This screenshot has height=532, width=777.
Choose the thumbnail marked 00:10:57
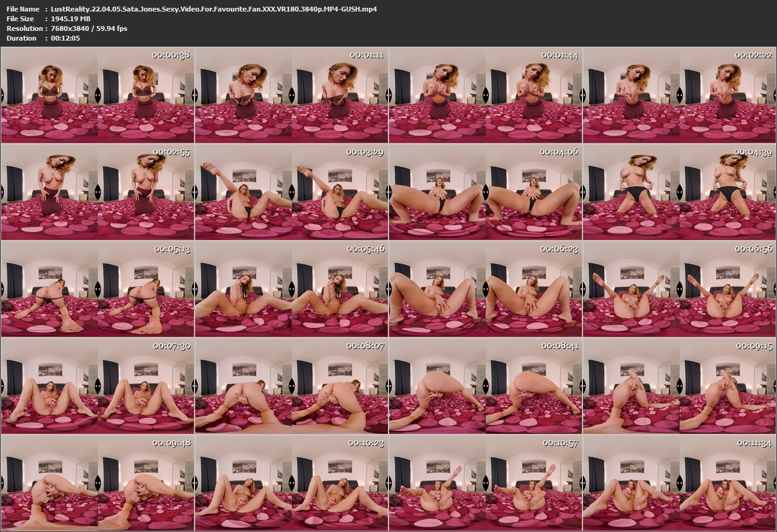tap(485, 483)
